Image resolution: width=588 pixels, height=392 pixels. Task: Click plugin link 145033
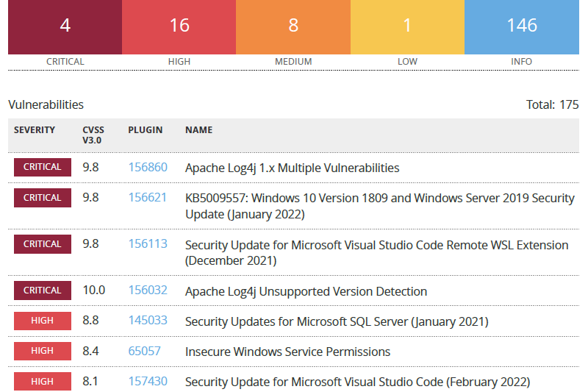tap(148, 321)
